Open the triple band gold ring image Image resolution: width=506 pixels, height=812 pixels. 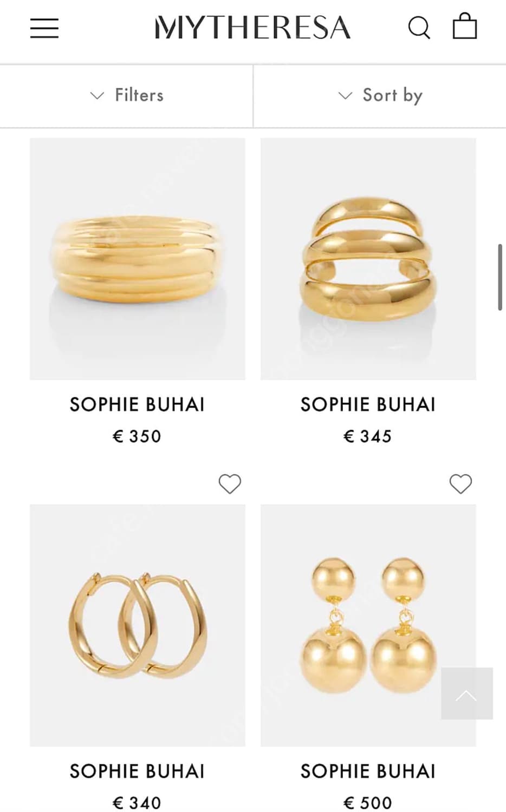point(368,259)
